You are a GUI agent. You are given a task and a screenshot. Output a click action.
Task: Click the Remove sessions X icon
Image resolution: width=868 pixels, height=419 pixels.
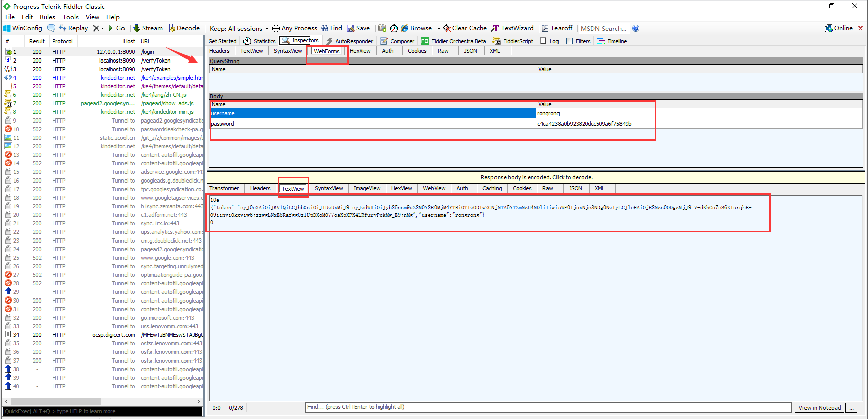click(96, 28)
